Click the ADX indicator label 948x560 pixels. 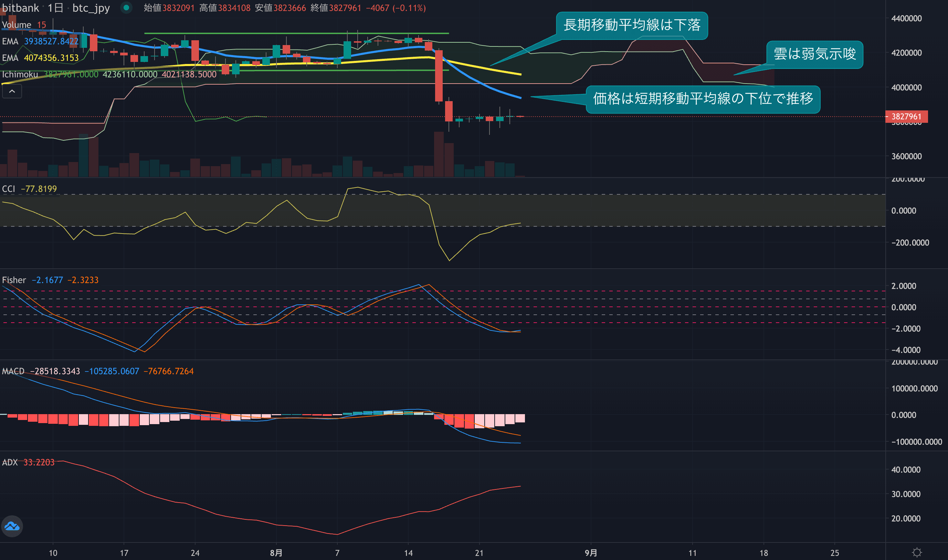pyautogui.click(x=10, y=462)
